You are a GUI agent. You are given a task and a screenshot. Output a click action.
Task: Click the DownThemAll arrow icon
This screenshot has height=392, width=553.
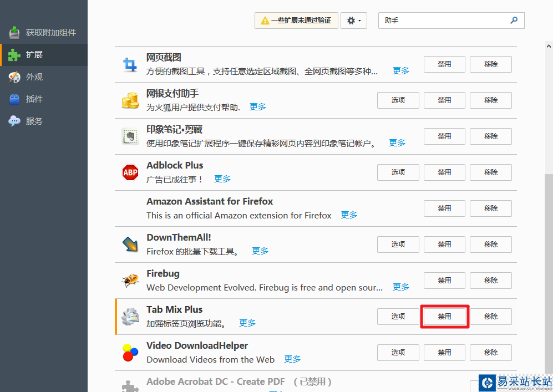(x=130, y=245)
